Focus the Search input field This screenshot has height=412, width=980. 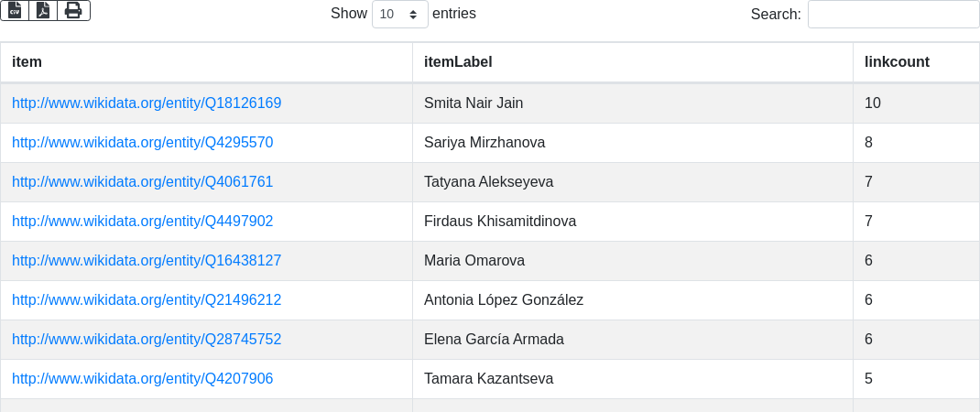tap(893, 15)
